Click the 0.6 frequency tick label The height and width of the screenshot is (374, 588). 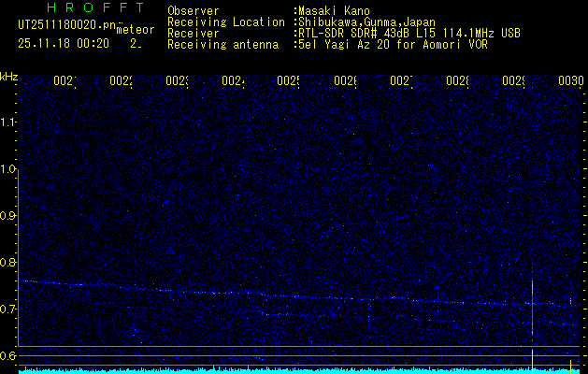pyautogui.click(x=9, y=355)
